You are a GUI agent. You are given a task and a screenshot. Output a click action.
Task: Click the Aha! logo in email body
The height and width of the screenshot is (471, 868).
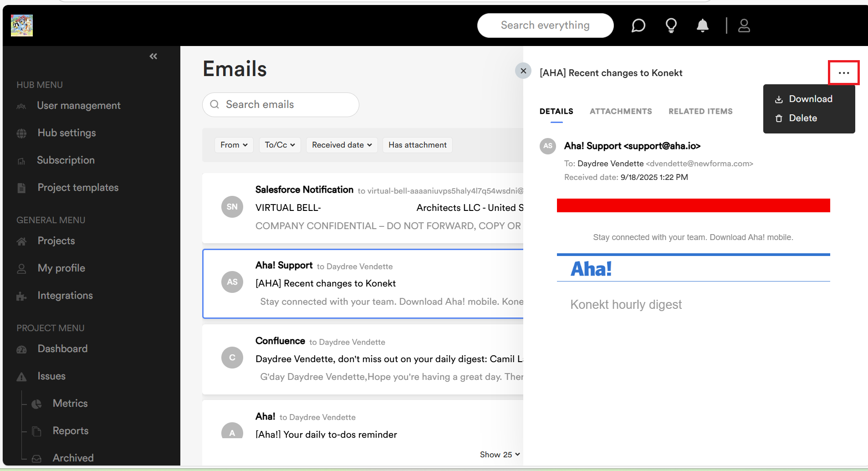[x=591, y=269]
